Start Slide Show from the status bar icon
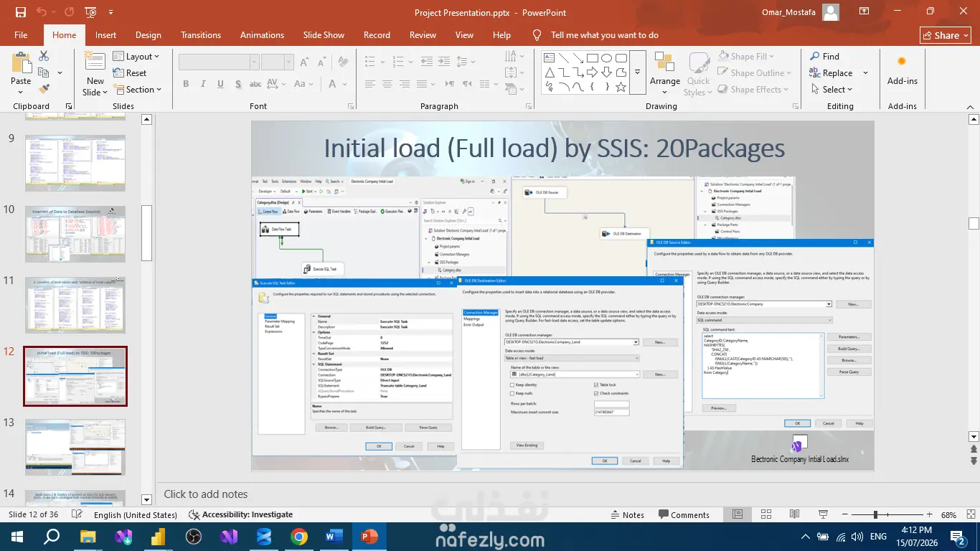The image size is (980, 551). [x=823, y=514]
